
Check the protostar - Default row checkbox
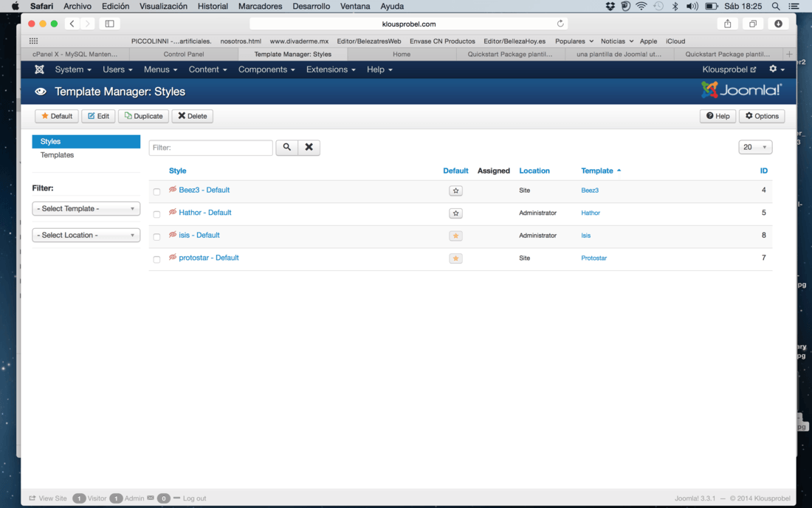click(x=156, y=258)
